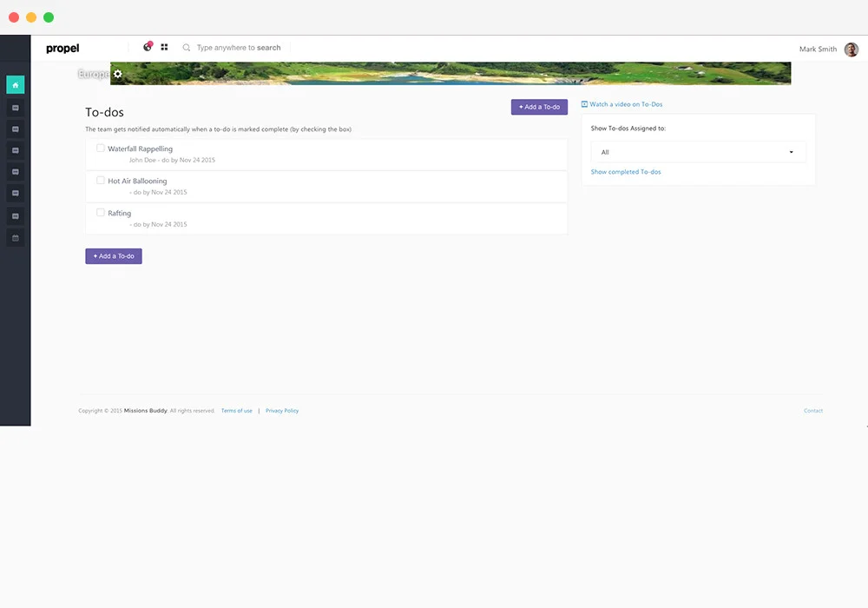Viewport: 868px width, 608px height.
Task: Open notifications via the globe icon with badge
Action: click(x=147, y=47)
